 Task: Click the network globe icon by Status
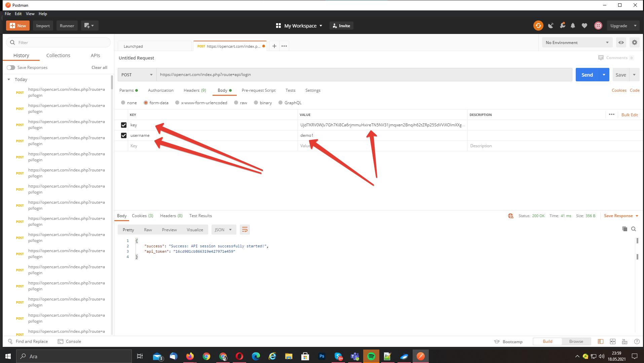point(511,216)
